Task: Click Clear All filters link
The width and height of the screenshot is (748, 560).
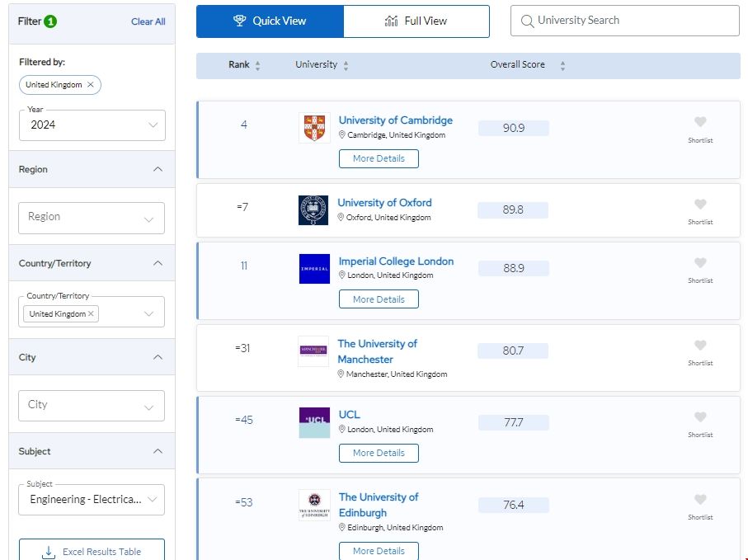Action: point(148,21)
